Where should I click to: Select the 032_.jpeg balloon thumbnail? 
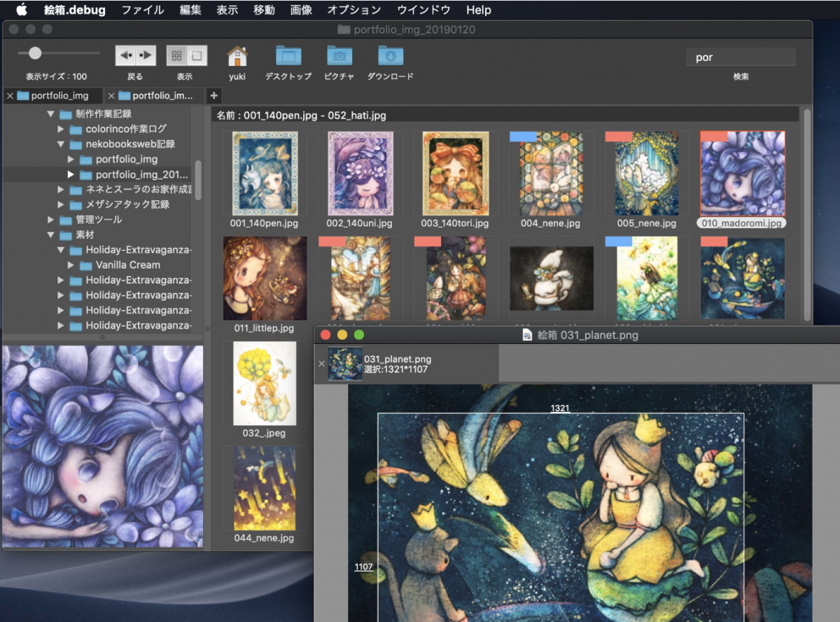tap(265, 383)
